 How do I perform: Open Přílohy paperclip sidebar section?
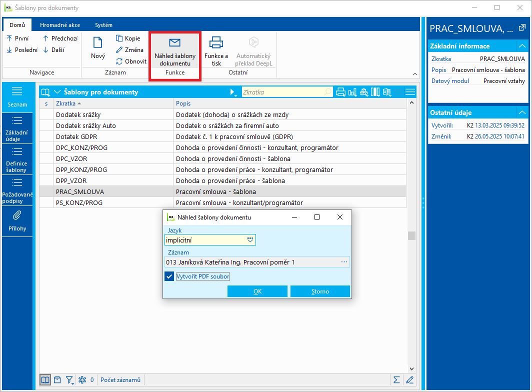[17, 221]
